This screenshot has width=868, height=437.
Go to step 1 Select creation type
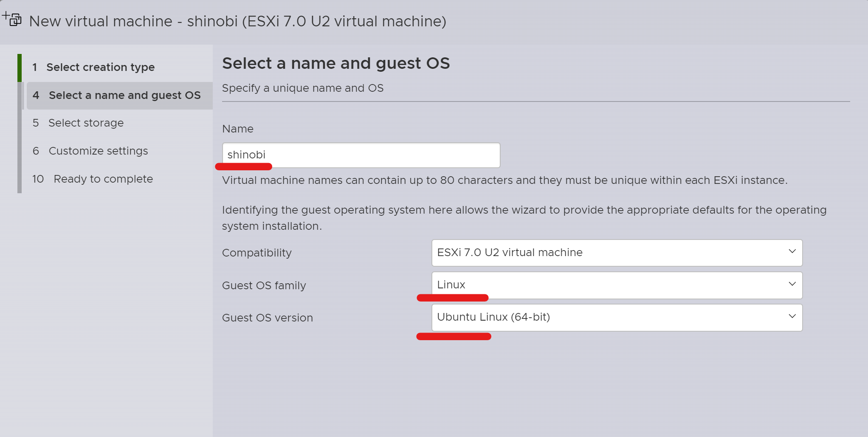pos(93,67)
